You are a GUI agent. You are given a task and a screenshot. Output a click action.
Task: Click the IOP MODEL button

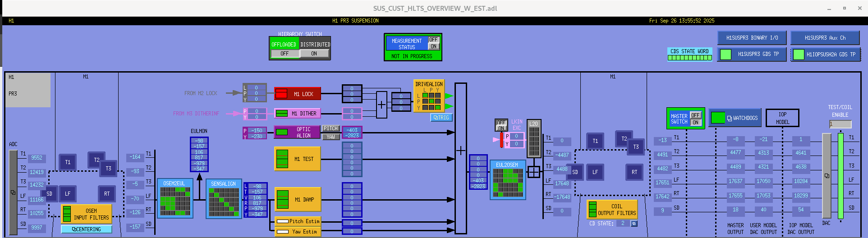click(x=782, y=118)
